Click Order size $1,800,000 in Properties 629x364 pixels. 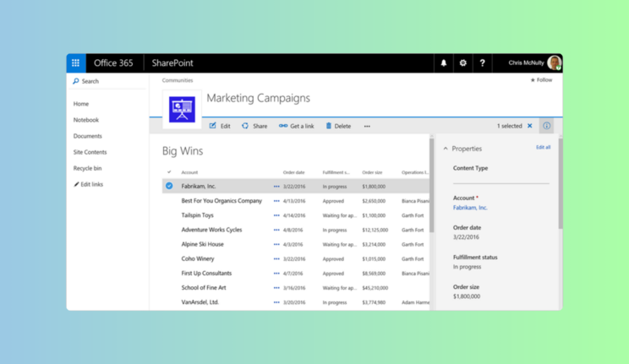point(467,296)
